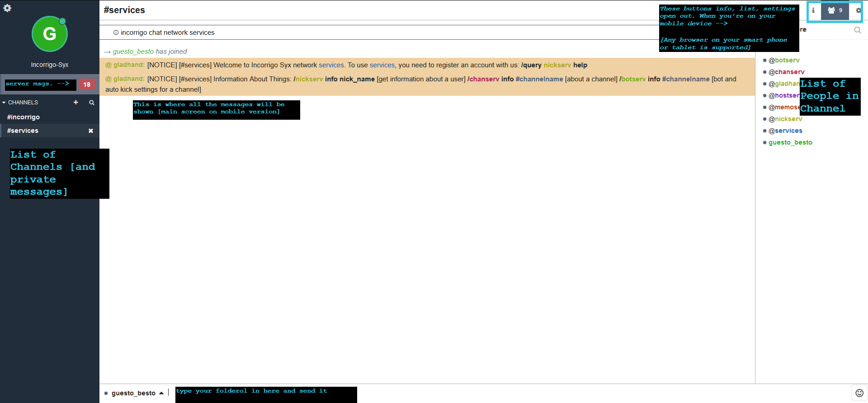
Task: Add a channel with the plus icon
Action: pos(76,103)
